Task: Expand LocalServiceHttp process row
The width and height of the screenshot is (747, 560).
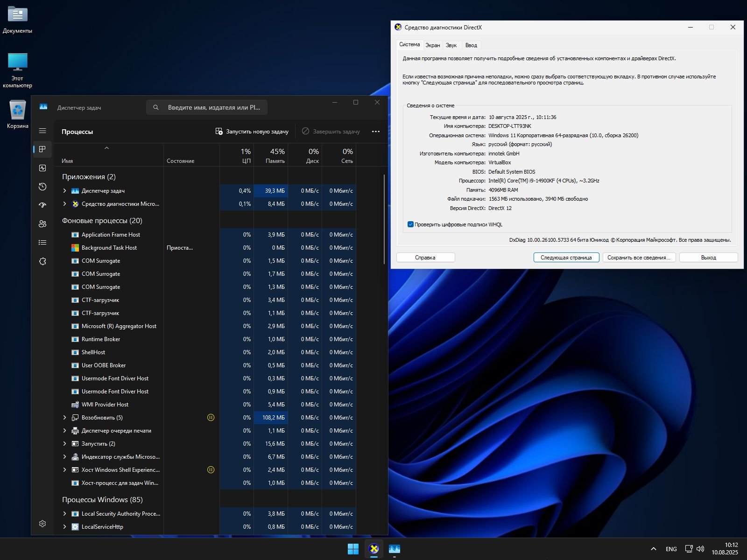Action: 65,527
